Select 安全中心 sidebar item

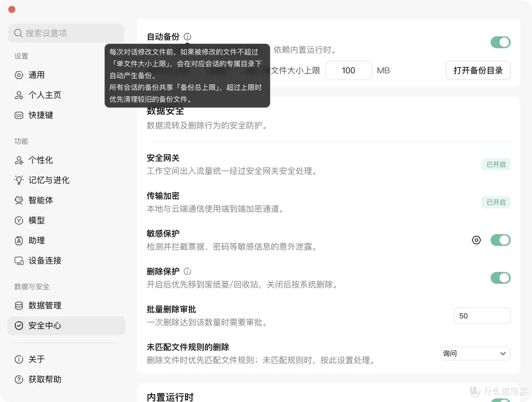click(66, 326)
